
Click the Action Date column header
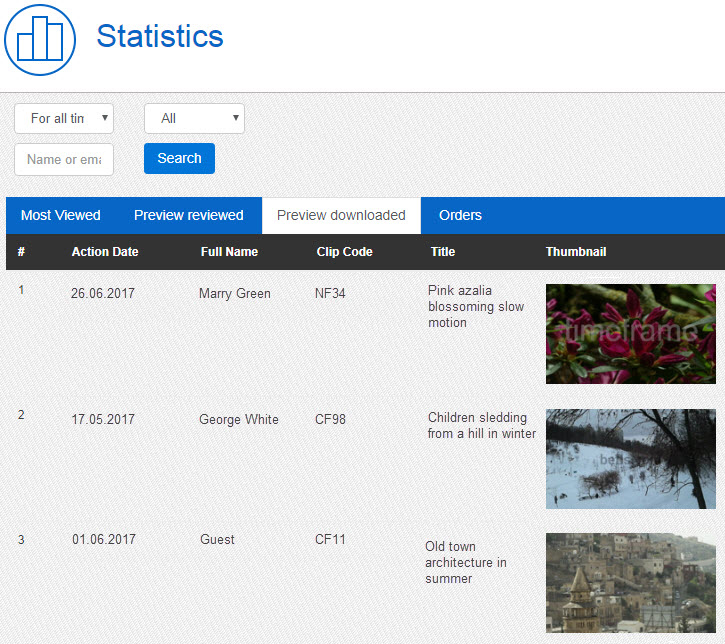pos(105,252)
